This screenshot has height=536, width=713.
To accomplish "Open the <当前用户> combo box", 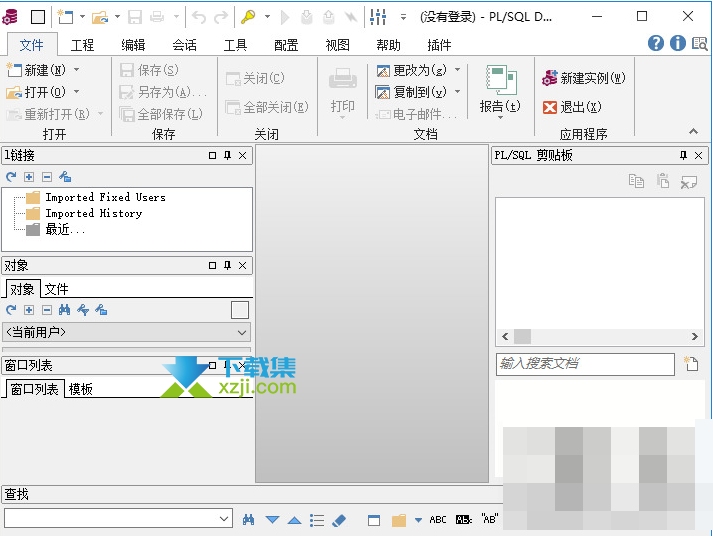I will click(126, 332).
